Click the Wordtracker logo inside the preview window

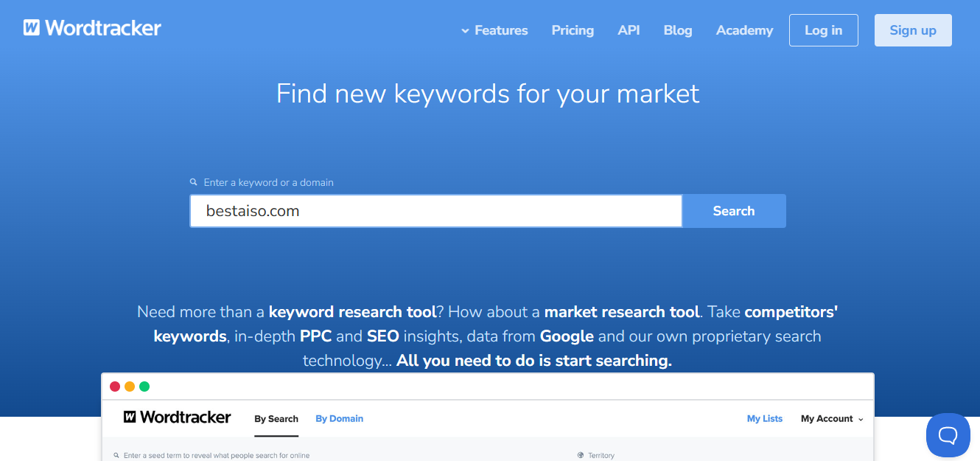[x=178, y=417]
